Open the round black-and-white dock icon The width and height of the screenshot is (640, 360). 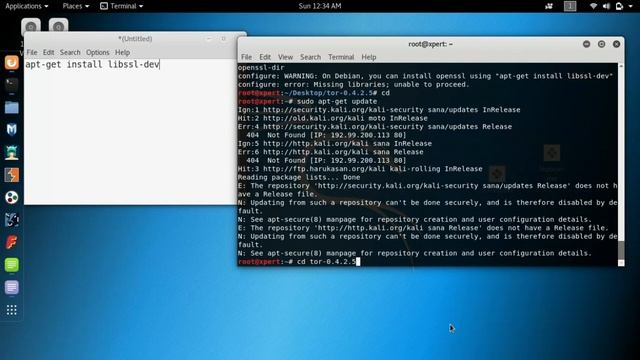click(x=11, y=198)
